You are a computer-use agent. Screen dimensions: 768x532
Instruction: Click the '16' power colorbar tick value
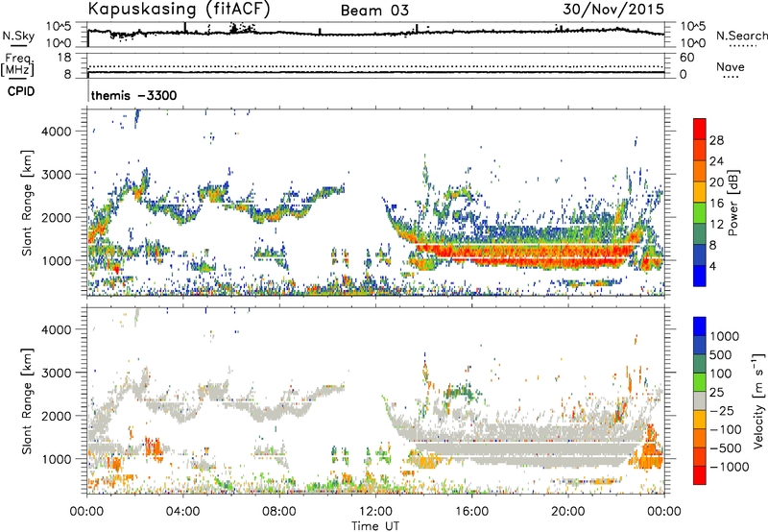tap(716, 204)
